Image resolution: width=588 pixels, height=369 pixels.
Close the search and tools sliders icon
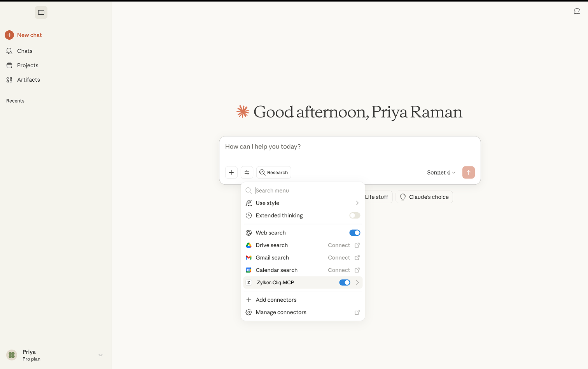pyautogui.click(x=247, y=173)
